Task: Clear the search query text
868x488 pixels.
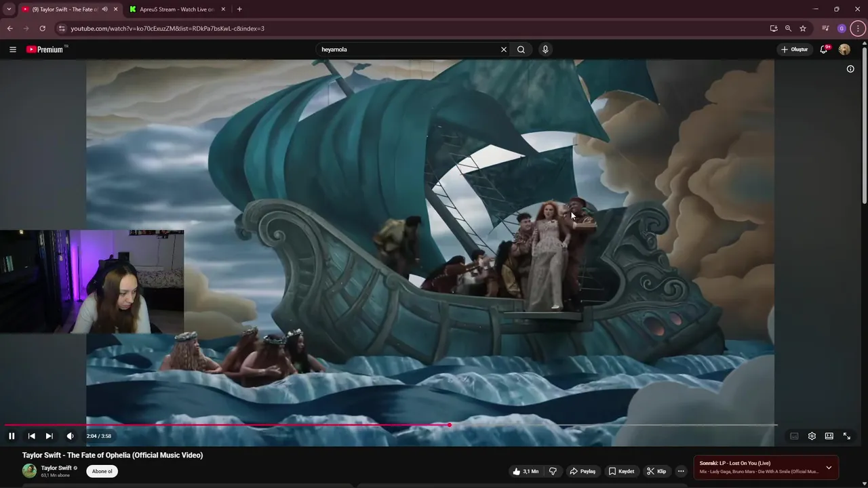Action: tap(504, 49)
